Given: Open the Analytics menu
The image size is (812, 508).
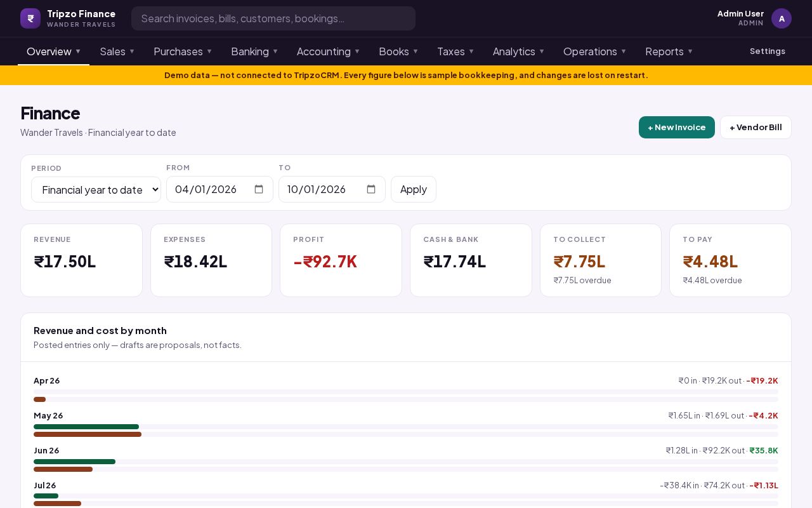Looking at the screenshot, I should pos(518,51).
